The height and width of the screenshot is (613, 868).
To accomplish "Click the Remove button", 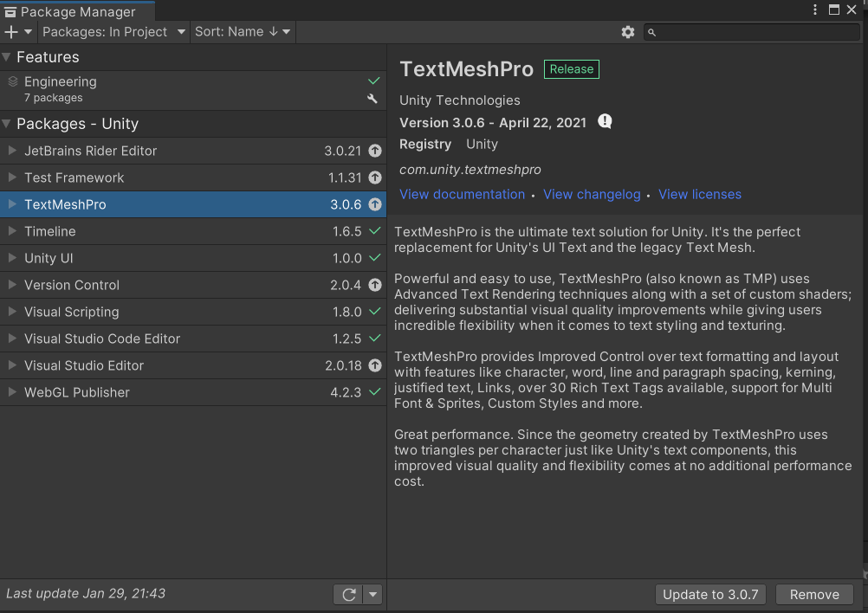I will tap(814, 595).
